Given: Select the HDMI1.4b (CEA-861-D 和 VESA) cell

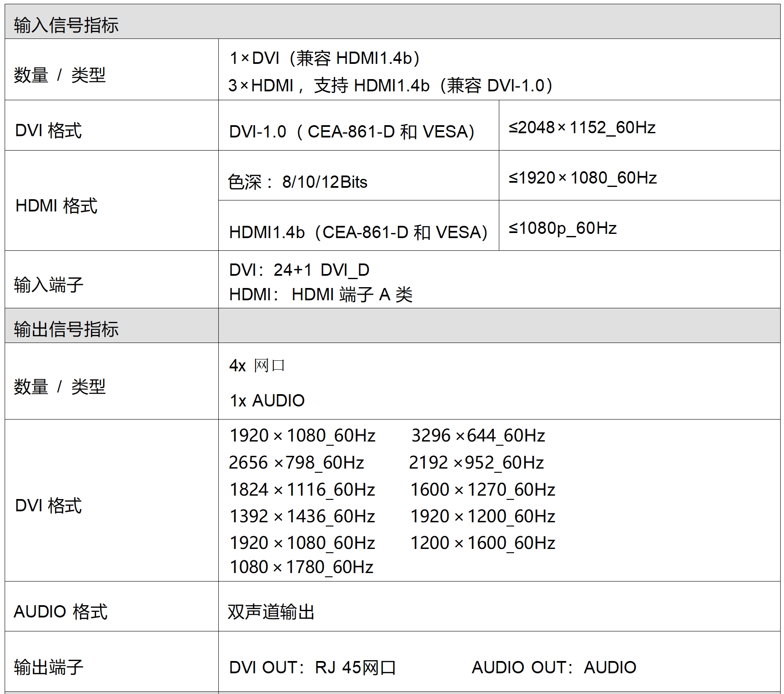Looking at the screenshot, I should click(x=358, y=232).
